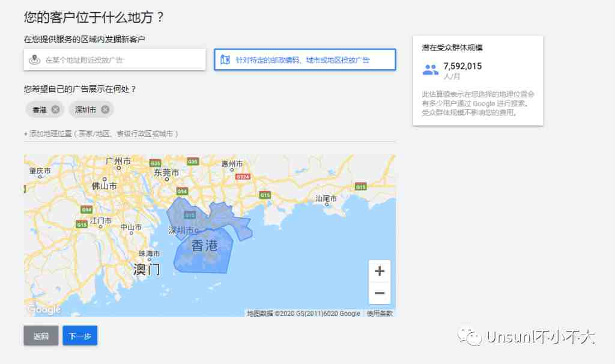Screen dimensions: 615x364
Task: Zoom in the map with plus button
Action: tap(380, 271)
